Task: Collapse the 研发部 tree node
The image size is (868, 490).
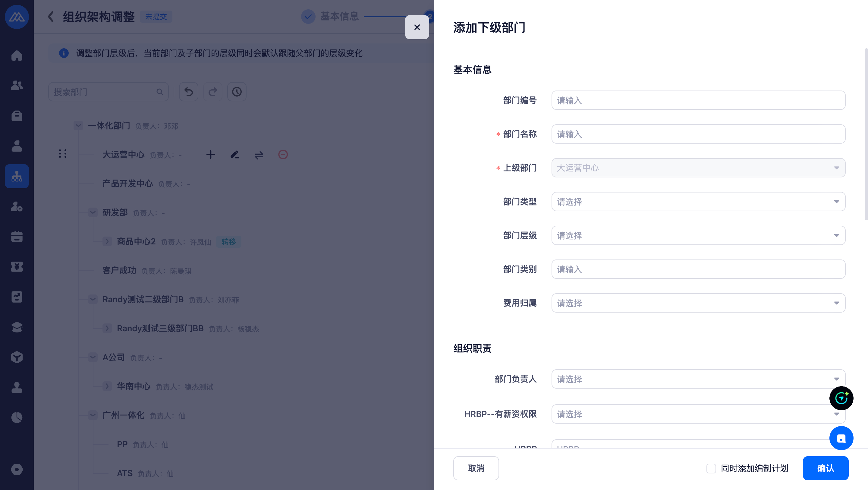Action: 93,212
